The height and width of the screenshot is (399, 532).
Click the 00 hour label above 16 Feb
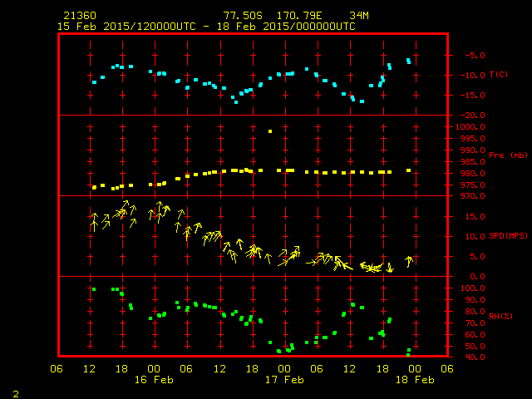tap(154, 369)
